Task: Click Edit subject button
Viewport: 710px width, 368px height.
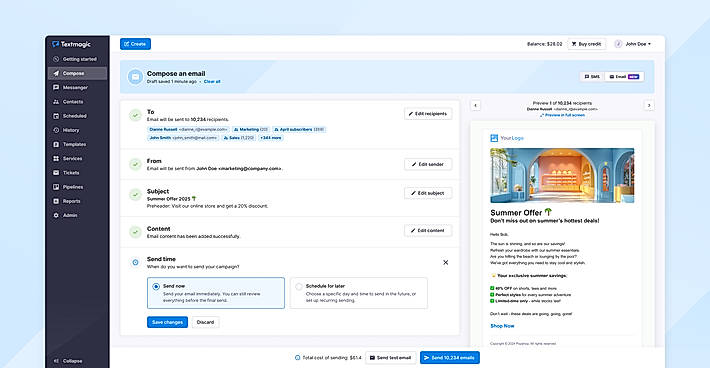Action: tap(428, 193)
